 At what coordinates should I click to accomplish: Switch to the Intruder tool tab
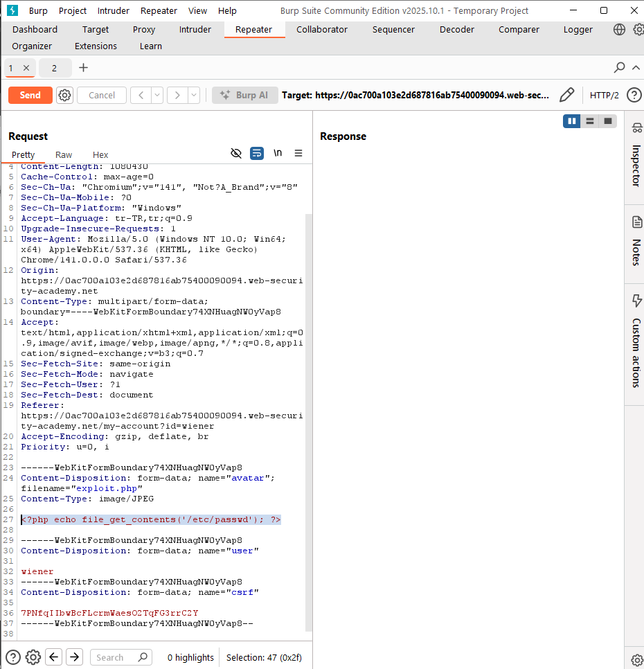pos(195,30)
